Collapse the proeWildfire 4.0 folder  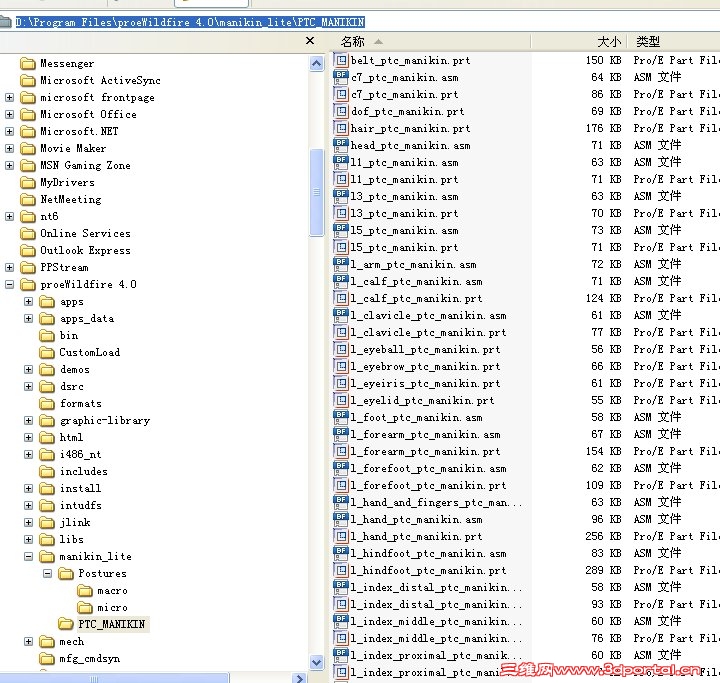tap(9, 284)
